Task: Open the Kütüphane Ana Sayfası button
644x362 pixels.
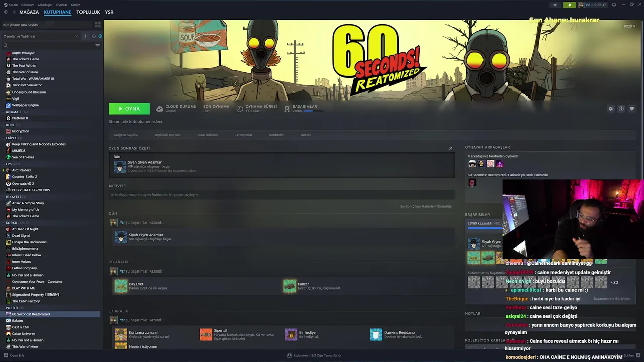Action: (x=47, y=25)
